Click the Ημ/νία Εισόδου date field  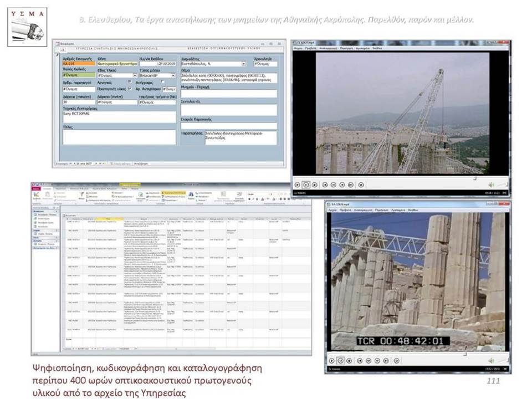(x=157, y=64)
